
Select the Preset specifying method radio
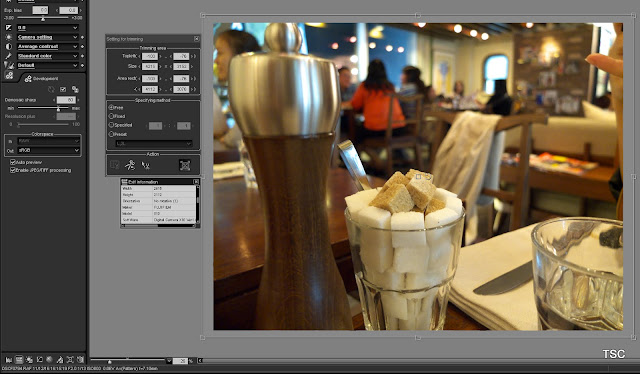[x=111, y=134]
